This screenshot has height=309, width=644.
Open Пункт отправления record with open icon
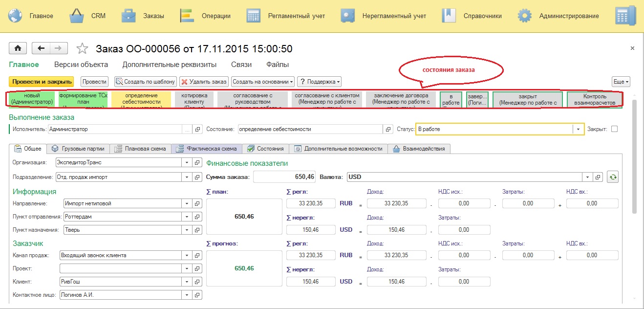coord(198,217)
